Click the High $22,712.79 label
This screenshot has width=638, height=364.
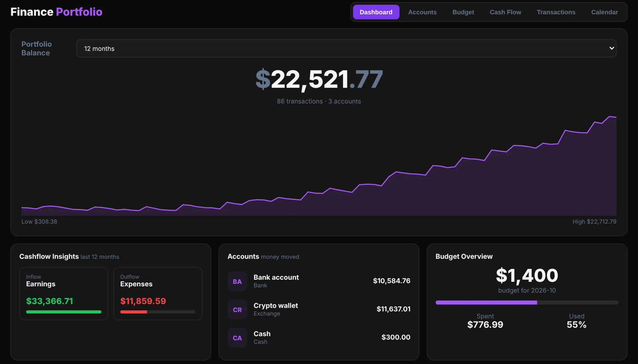tap(594, 222)
